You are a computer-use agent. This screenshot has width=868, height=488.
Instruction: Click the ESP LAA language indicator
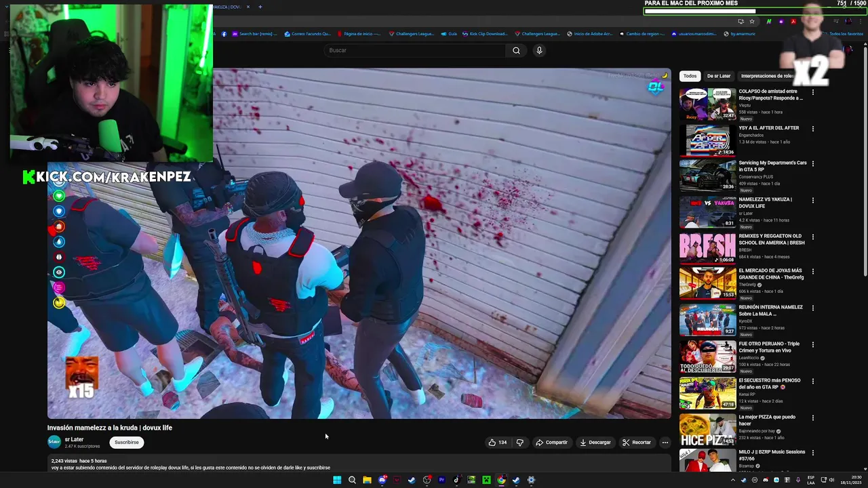[x=810, y=480]
